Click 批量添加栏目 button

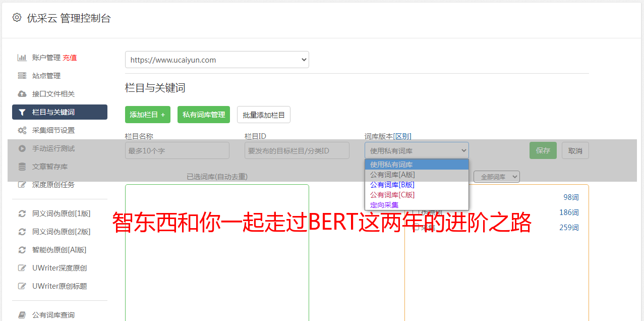264,115
